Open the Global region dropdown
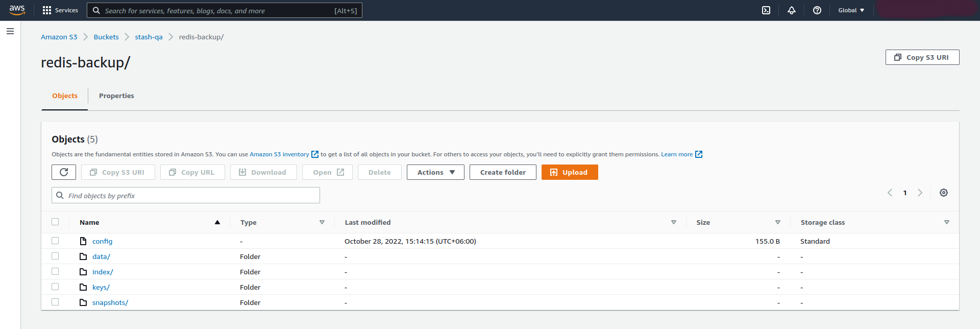This screenshot has height=329, width=980. point(851,10)
